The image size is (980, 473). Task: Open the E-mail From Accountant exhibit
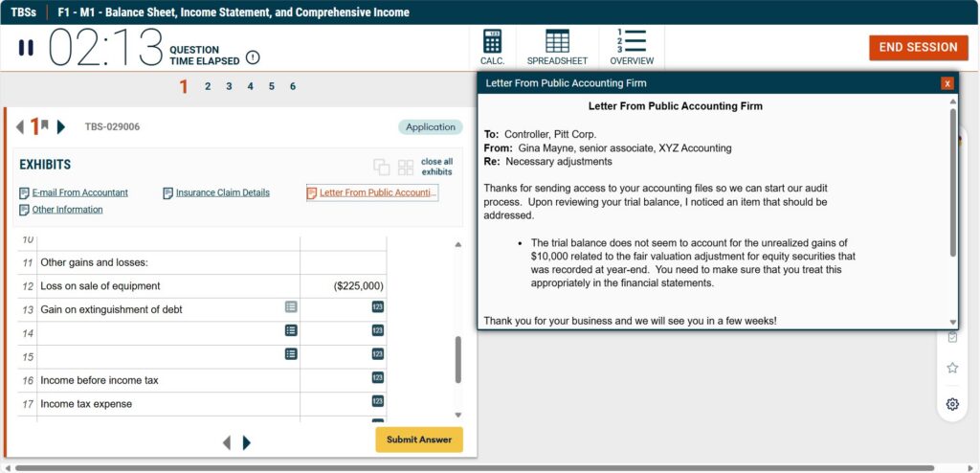79,192
